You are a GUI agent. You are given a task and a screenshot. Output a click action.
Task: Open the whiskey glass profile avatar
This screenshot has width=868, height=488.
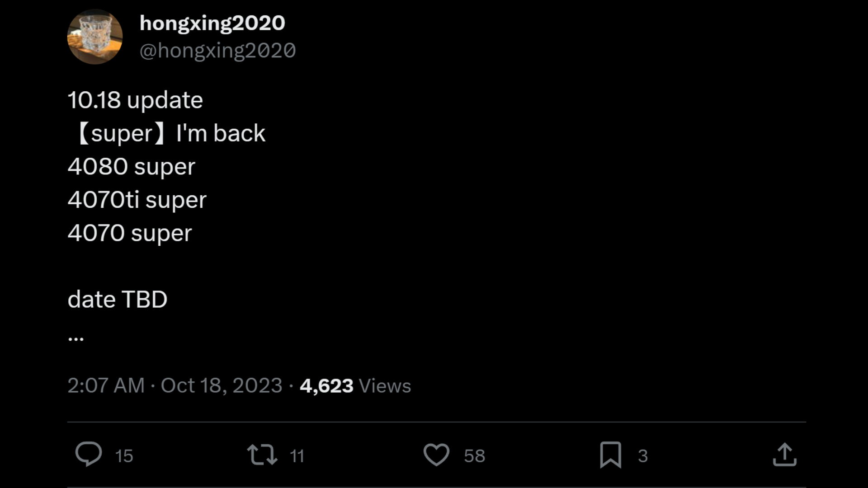95,37
